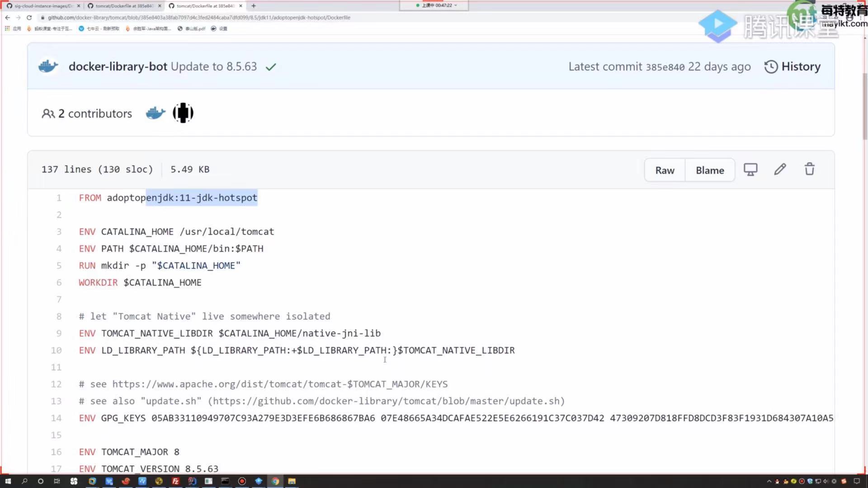Screen dimensions: 868x488
Task: Click the Blame view button
Action: click(x=710, y=170)
